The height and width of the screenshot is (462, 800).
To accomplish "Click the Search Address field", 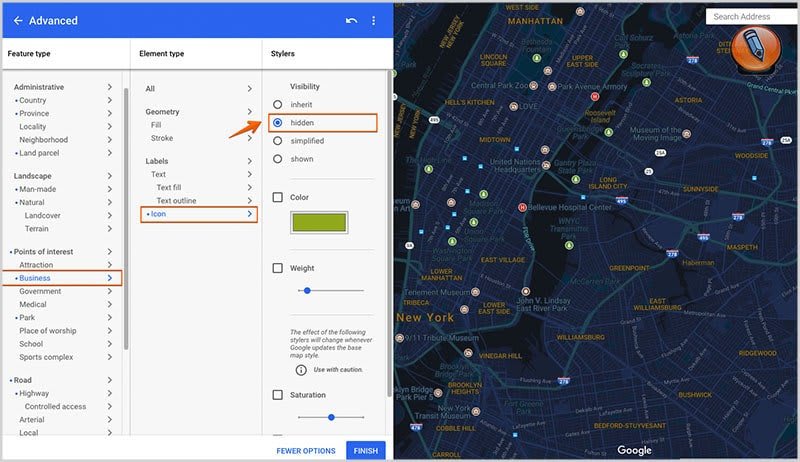I will (x=750, y=17).
